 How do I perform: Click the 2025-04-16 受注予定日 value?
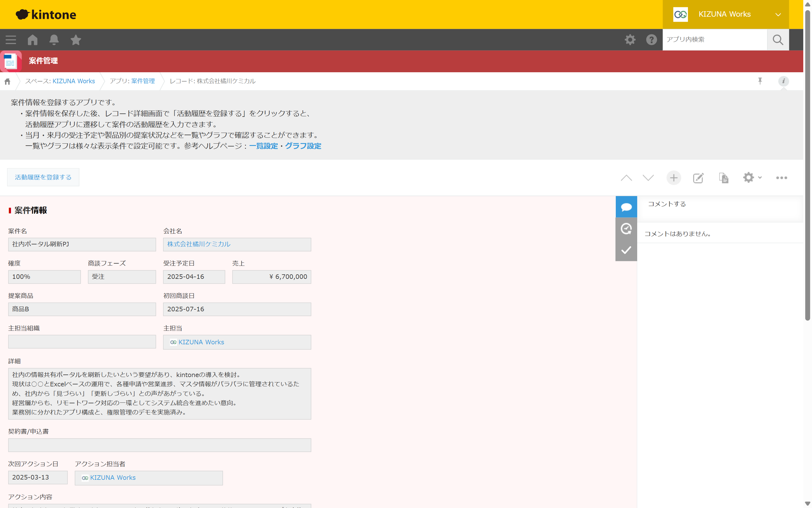(x=194, y=277)
